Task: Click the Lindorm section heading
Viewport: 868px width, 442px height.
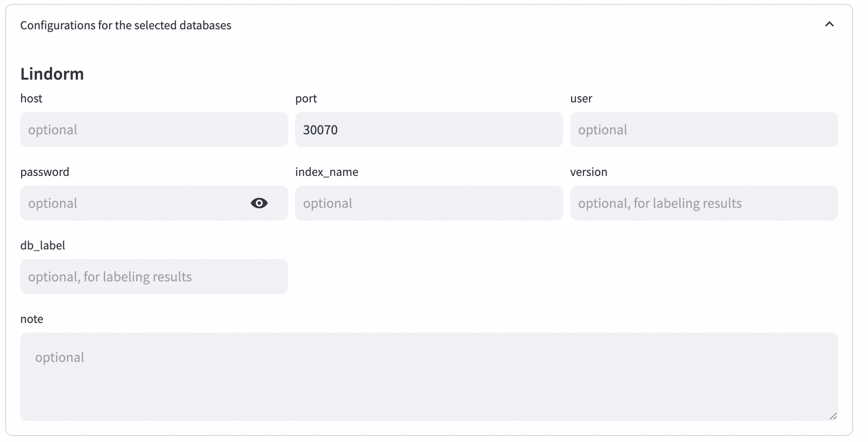Action: 52,74
